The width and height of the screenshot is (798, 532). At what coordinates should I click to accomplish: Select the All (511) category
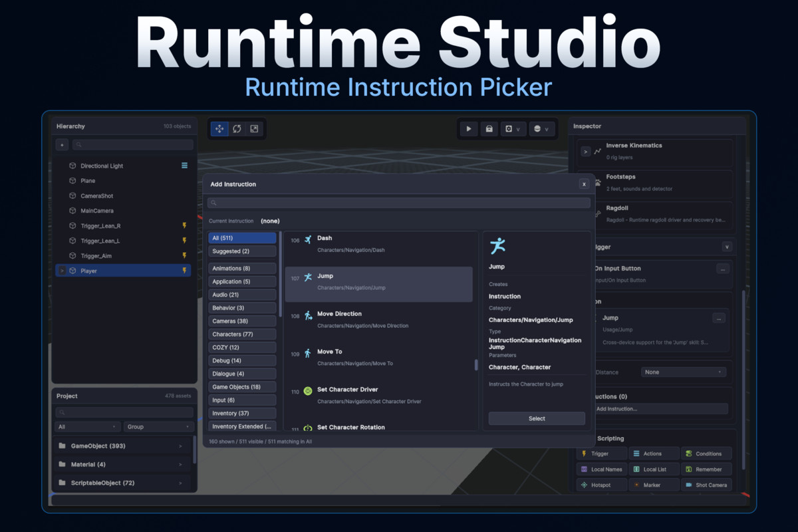242,238
